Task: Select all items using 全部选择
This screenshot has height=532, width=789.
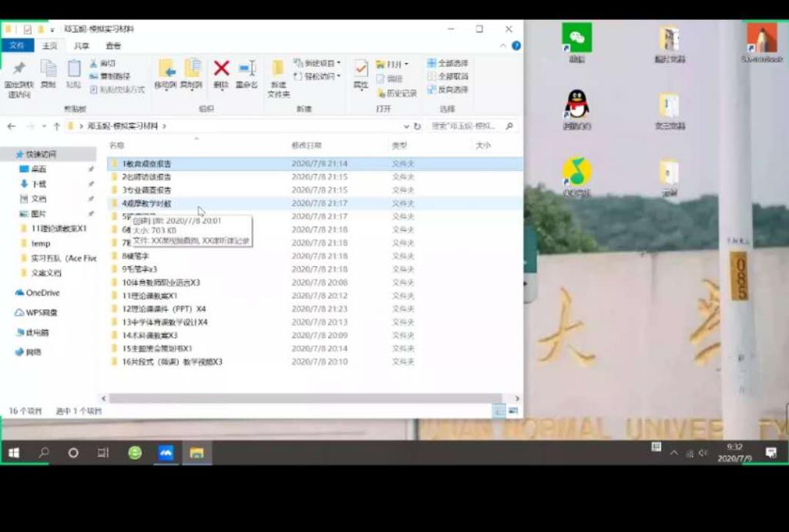Action: 448,63
